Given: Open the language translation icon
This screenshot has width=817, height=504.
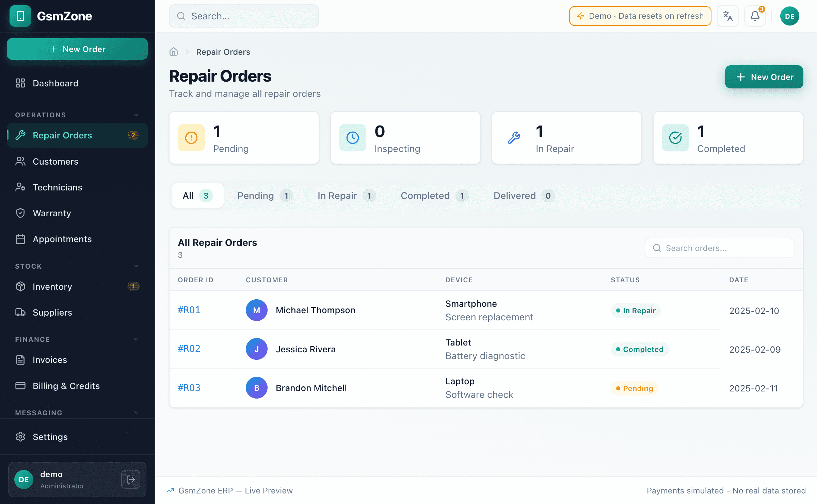Looking at the screenshot, I should [x=728, y=16].
